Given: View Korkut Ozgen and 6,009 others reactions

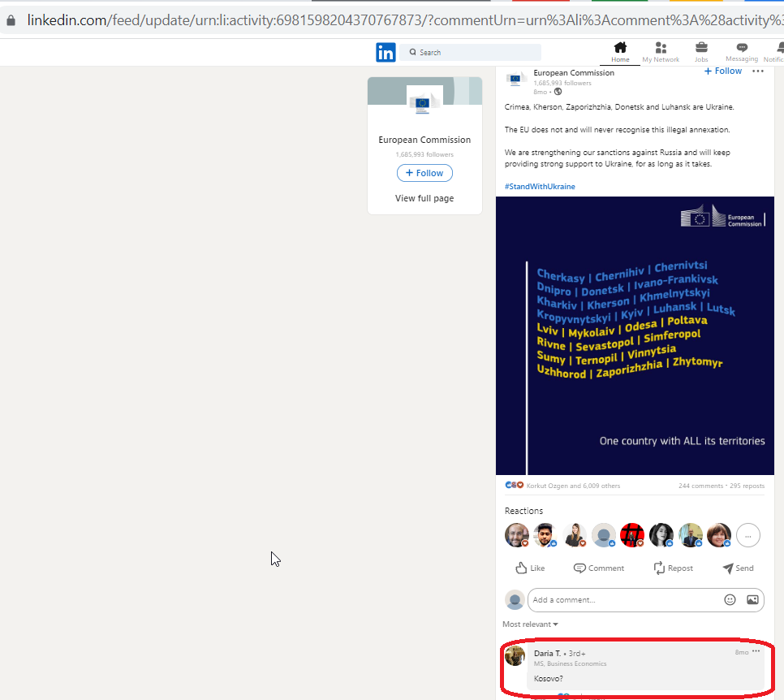Looking at the screenshot, I should click(573, 486).
